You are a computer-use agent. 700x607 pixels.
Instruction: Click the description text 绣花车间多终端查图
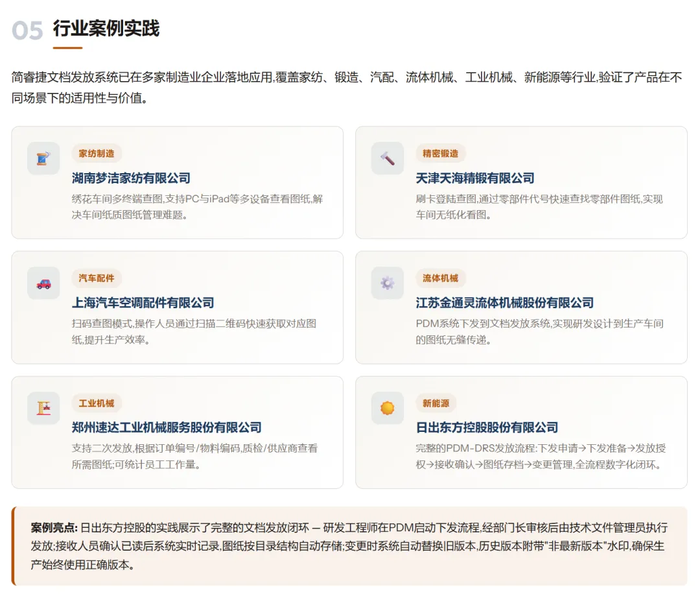(x=197, y=207)
